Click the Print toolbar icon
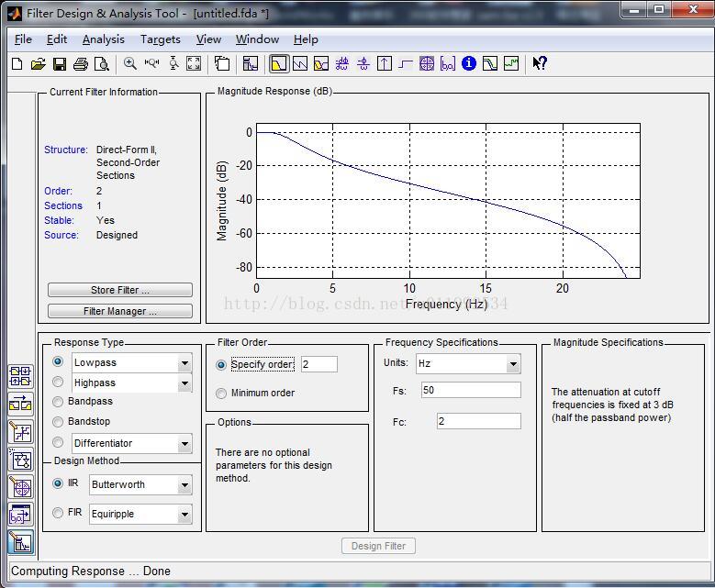The image size is (715, 588). pyautogui.click(x=81, y=64)
